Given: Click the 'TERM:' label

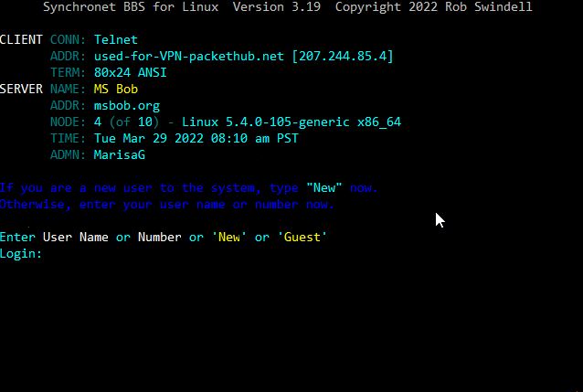Looking at the screenshot, I should 68,72.
